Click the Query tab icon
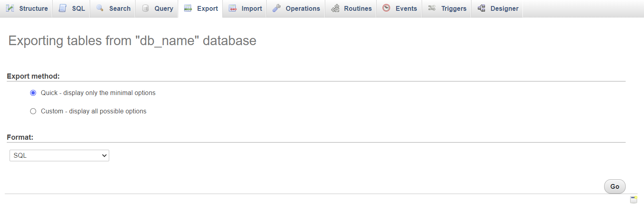The height and width of the screenshot is (212, 644). (x=145, y=8)
